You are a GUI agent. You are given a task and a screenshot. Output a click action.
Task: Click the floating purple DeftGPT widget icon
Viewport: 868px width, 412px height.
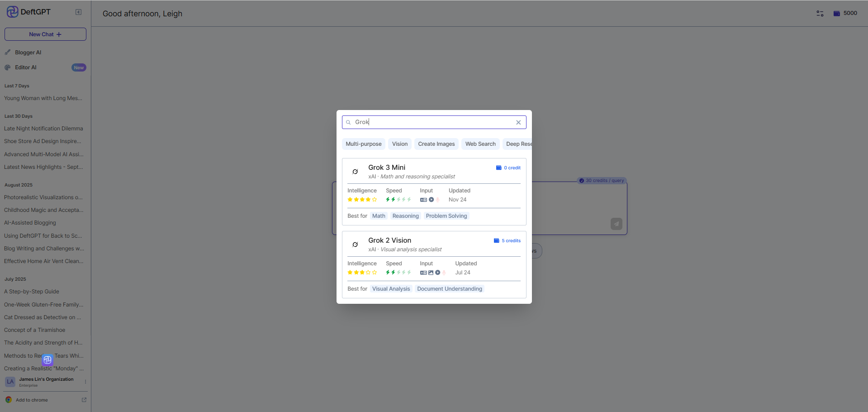47,360
